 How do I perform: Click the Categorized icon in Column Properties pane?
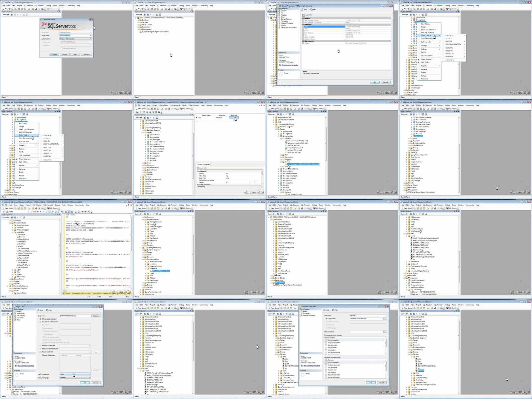198,168
